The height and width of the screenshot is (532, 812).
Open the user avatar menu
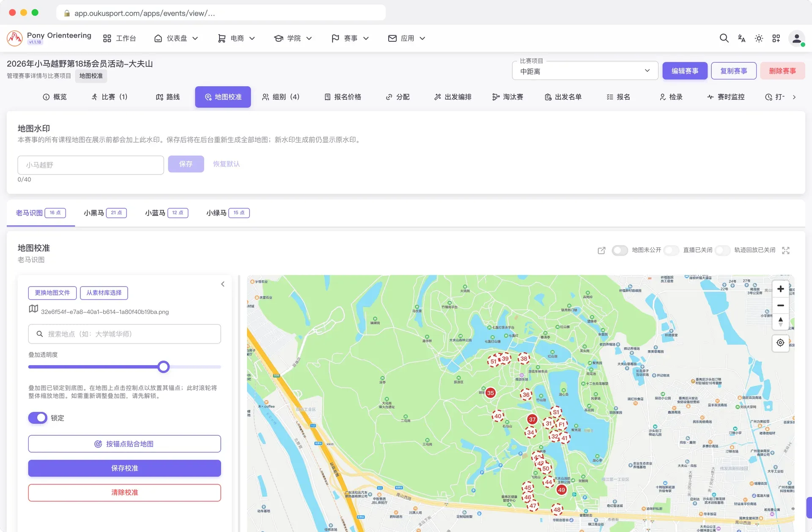pyautogui.click(x=797, y=38)
